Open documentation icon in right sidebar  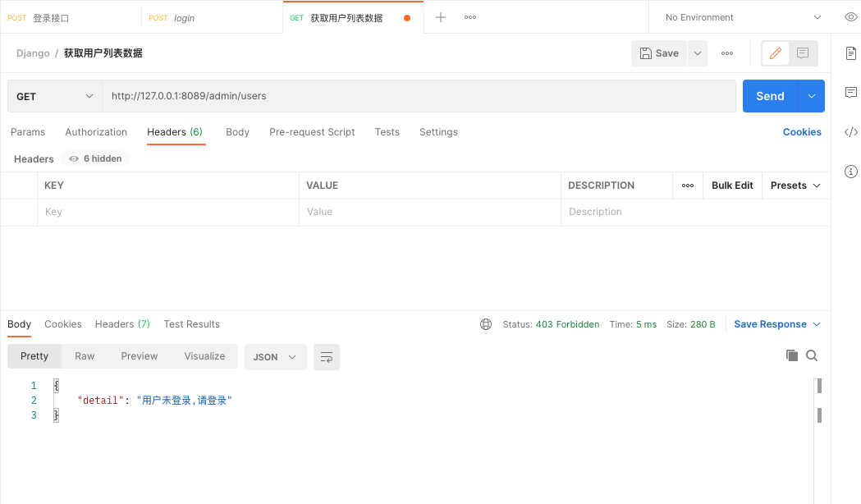(x=850, y=53)
